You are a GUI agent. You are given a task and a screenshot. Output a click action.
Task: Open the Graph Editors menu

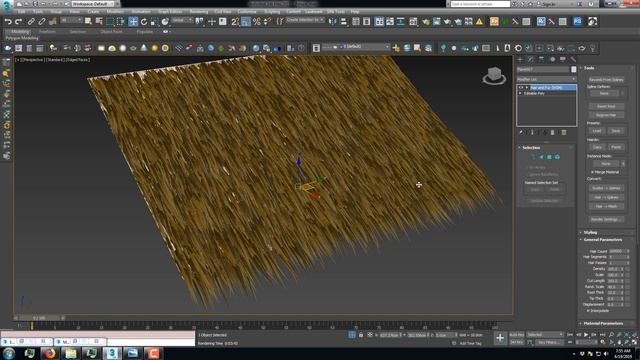pos(170,12)
